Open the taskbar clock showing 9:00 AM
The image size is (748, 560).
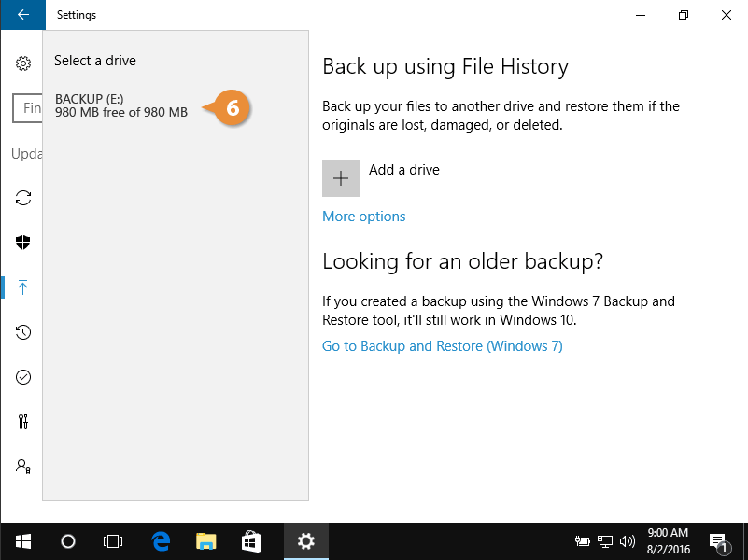pyautogui.click(x=668, y=541)
